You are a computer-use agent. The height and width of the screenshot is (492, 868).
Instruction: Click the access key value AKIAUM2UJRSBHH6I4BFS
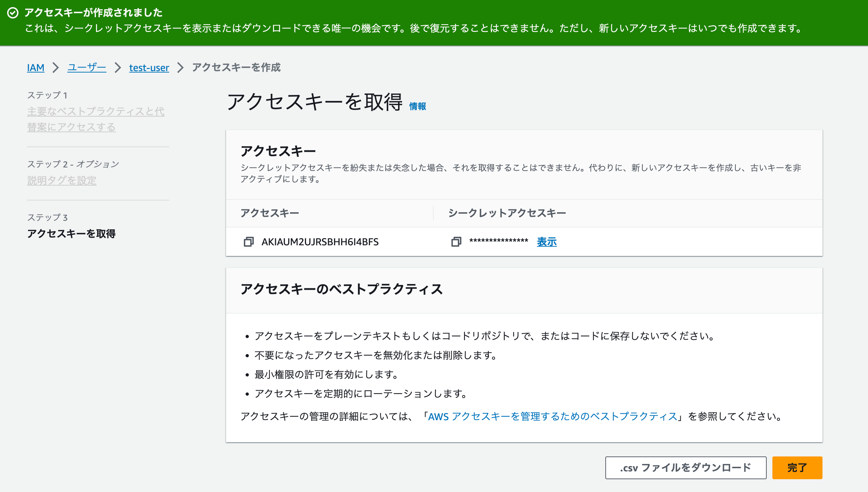[320, 242]
